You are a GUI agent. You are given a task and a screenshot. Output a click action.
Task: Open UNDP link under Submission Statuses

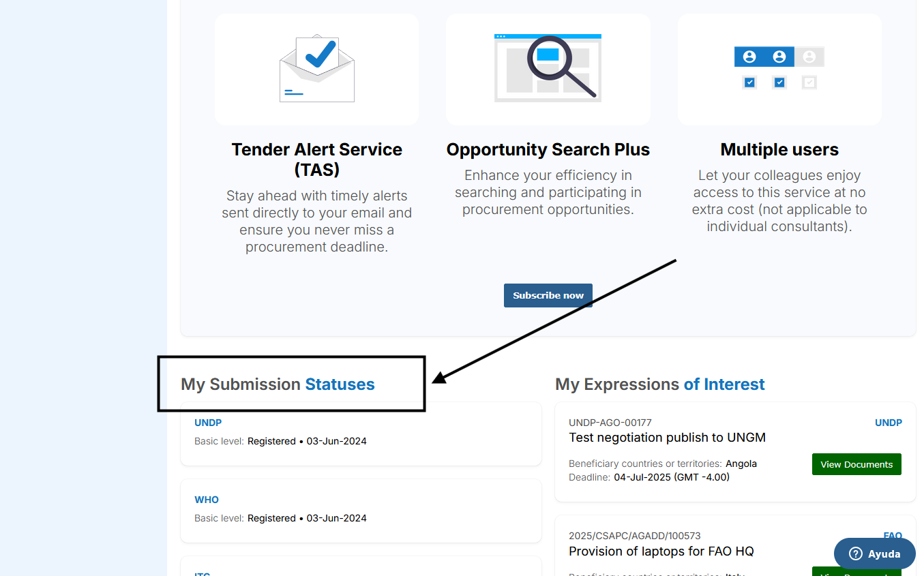click(208, 423)
